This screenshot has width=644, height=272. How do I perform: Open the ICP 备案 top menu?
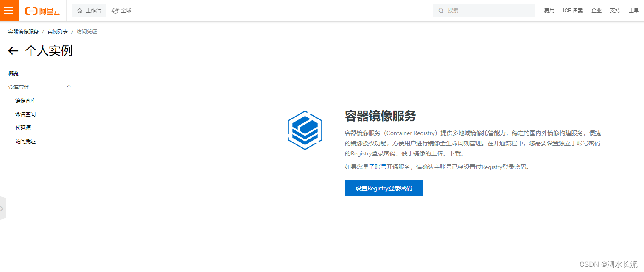[573, 11]
